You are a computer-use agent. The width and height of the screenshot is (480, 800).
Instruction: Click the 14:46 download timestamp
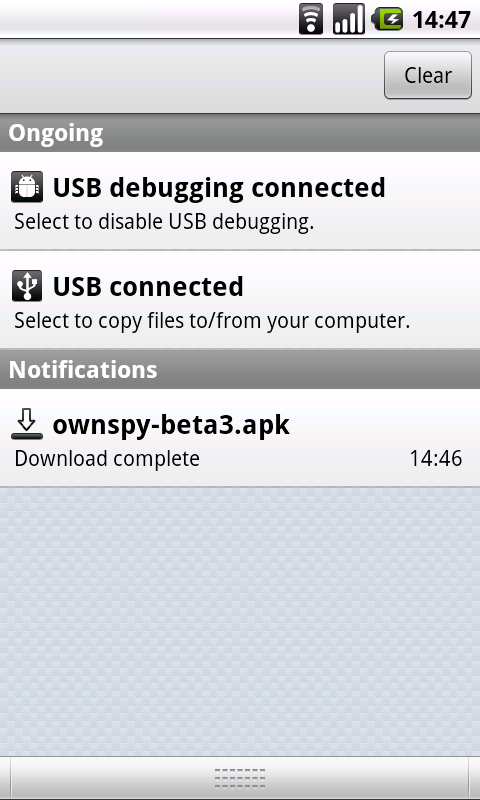(436, 458)
